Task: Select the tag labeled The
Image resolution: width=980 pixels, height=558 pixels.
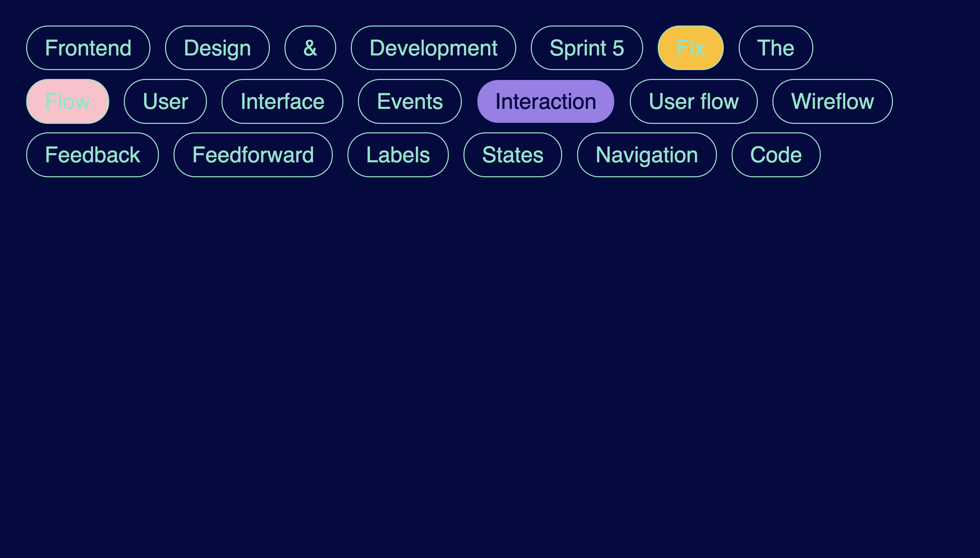Action: pos(775,48)
